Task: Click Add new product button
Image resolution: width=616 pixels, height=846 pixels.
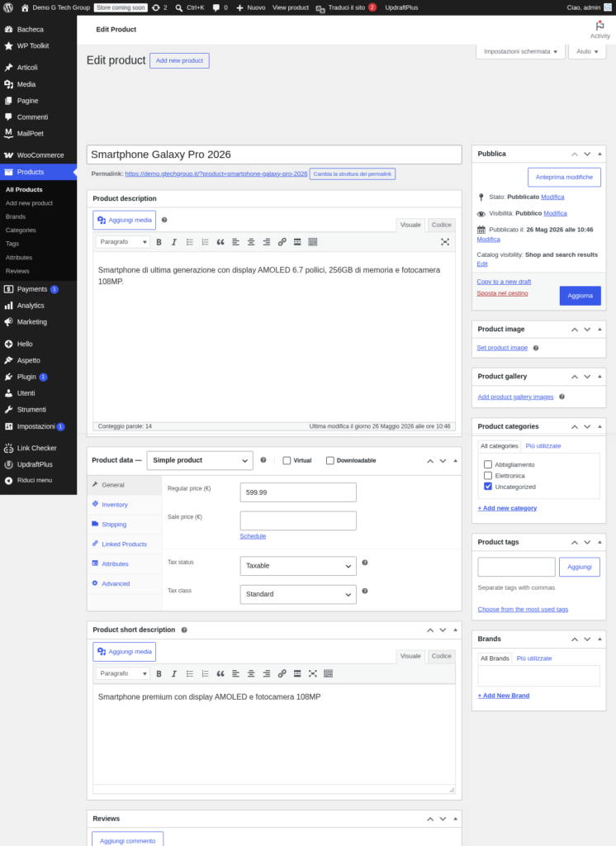Action: tap(179, 60)
